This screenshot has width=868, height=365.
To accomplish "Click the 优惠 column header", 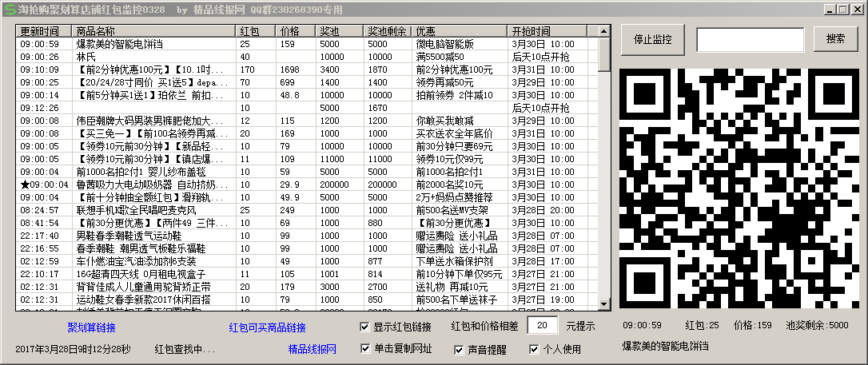I will tap(460, 31).
